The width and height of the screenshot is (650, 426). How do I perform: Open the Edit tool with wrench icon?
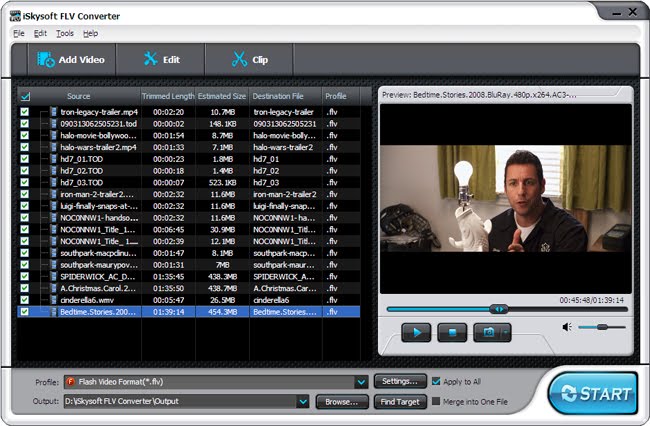pyautogui.click(x=161, y=60)
